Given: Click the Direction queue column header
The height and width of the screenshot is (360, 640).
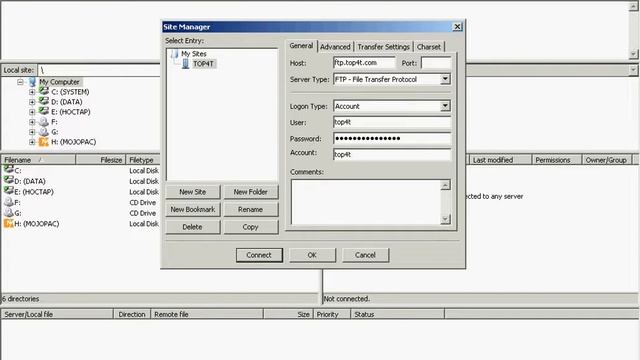Looking at the screenshot, I should (x=132, y=314).
